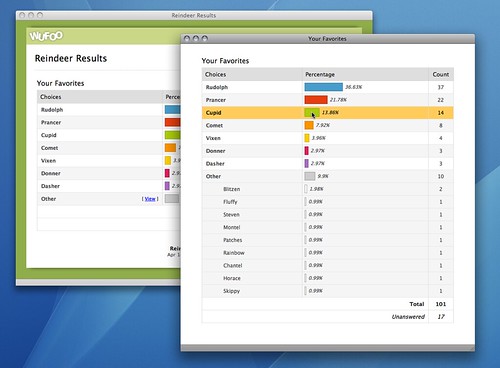Click the Other count cell 10
Viewport: 500px width, 368px height.
[441, 176]
